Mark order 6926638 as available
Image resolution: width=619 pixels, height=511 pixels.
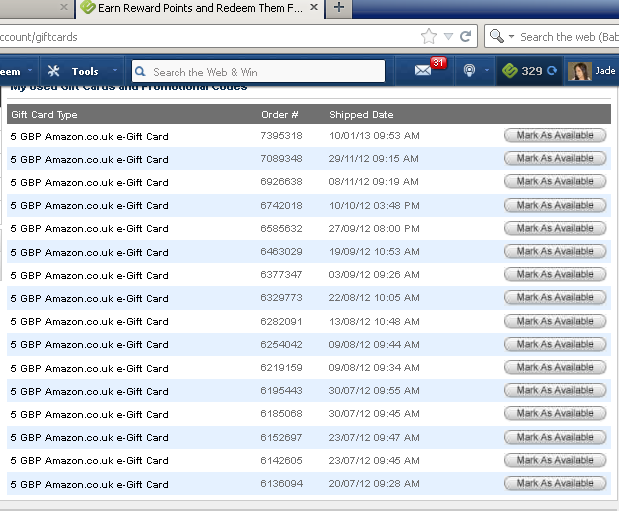[x=555, y=181]
